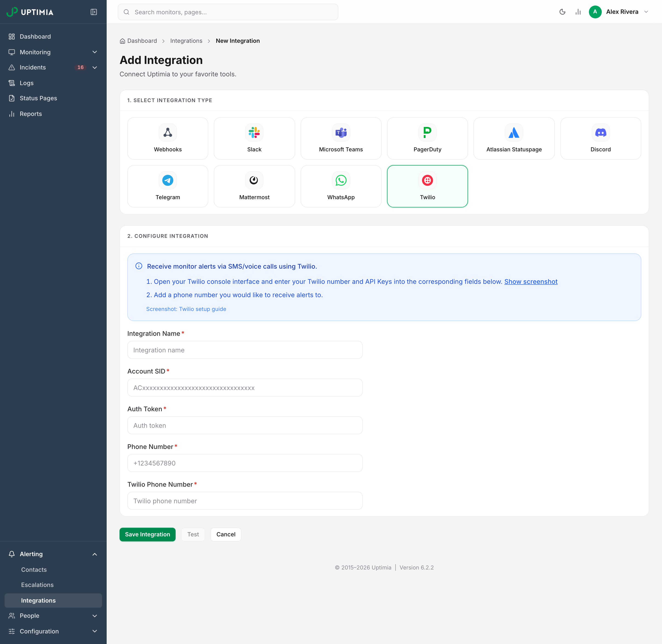The width and height of the screenshot is (662, 644).
Task: Collapse the Alerting section chevron
Action: [95, 554]
